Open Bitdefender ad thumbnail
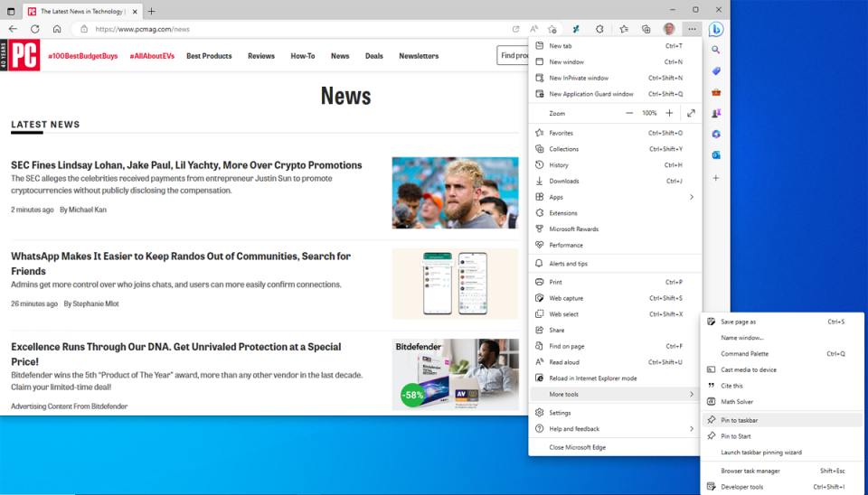This screenshot has height=495, width=868. pyautogui.click(x=455, y=375)
